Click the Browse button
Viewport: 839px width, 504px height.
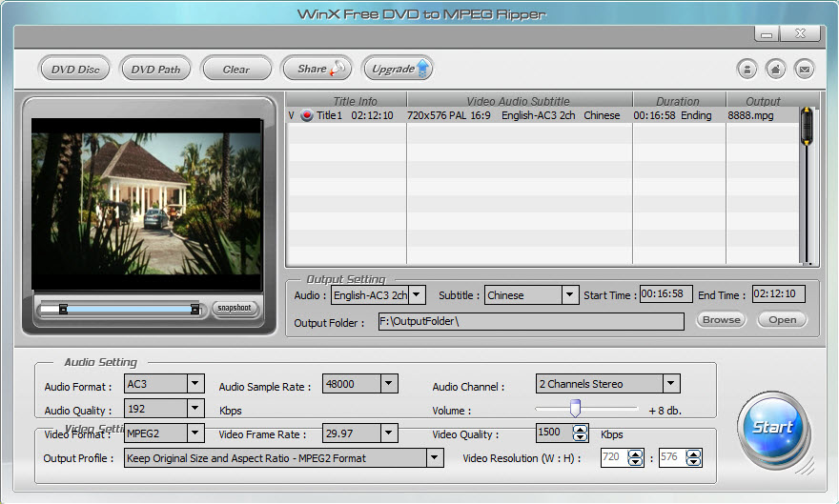pyautogui.click(x=722, y=319)
